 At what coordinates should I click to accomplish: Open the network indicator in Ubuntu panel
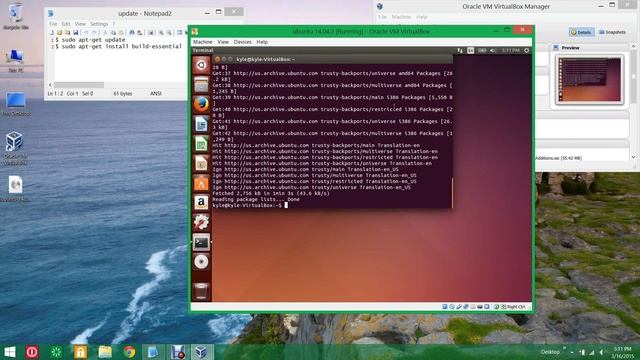click(x=460, y=50)
